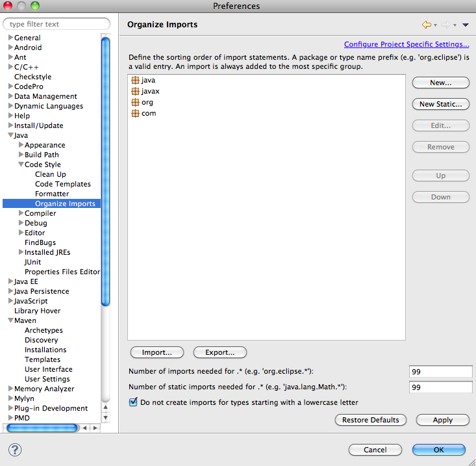Expand the Plug-in Development node
The width and height of the screenshot is (476, 466).
(x=10, y=408)
